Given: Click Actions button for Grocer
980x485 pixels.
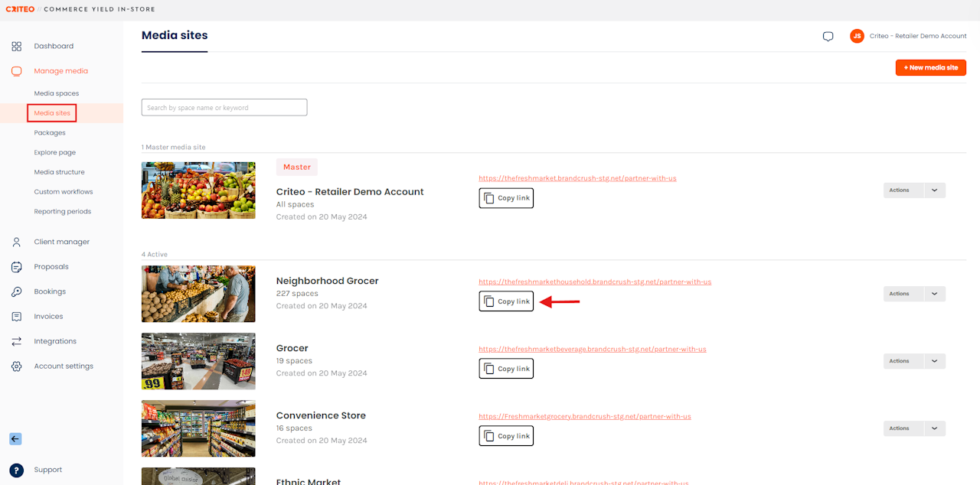Looking at the screenshot, I should [903, 361].
